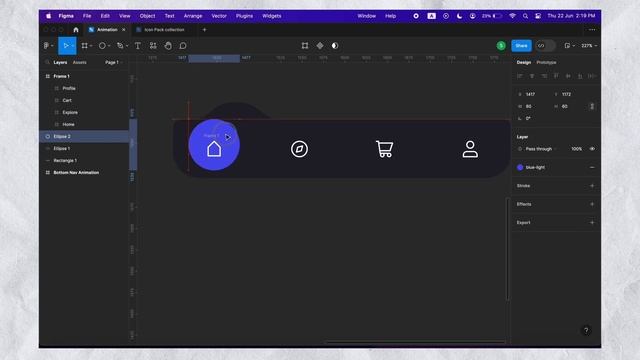Remove the blue-light fill with minus

592,167
